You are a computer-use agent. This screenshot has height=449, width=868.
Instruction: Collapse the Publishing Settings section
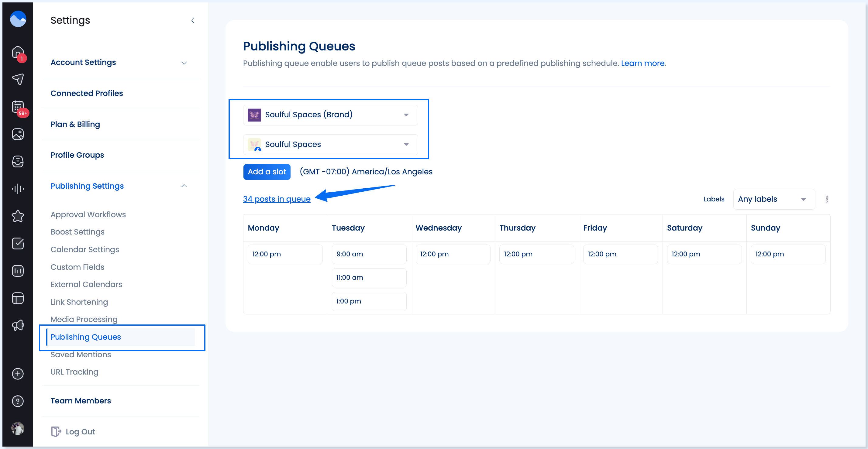[x=119, y=186]
